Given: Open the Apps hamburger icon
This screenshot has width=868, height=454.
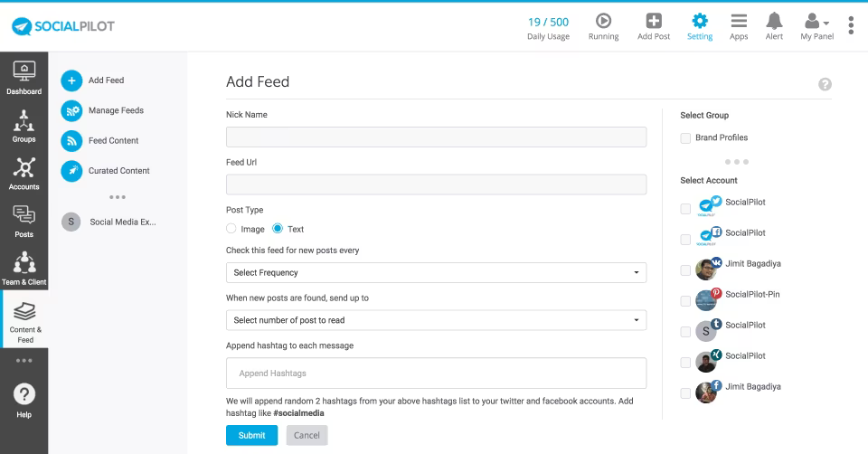Looking at the screenshot, I should click(739, 21).
